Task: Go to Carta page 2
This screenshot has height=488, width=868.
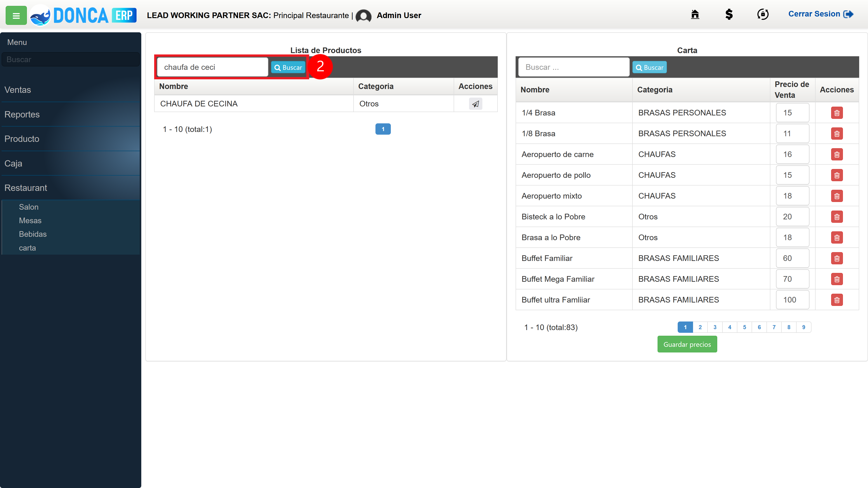Action: 700,327
